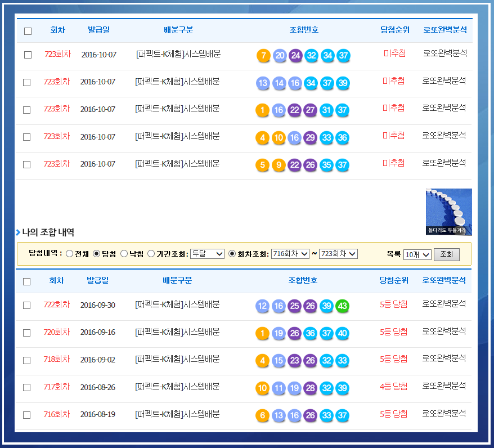Choose the 낙첨 radio option
494x448 pixels.
pyautogui.click(x=124, y=254)
